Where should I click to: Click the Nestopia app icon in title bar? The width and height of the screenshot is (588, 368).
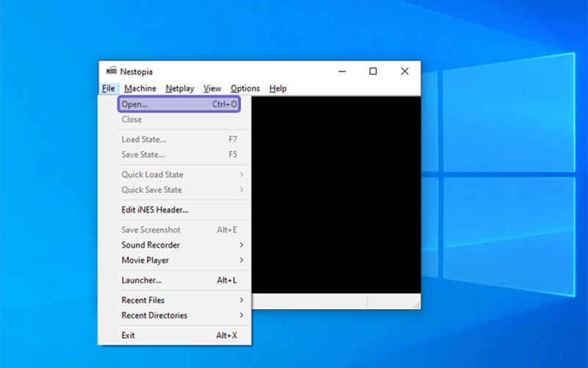(x=112, y=71)
